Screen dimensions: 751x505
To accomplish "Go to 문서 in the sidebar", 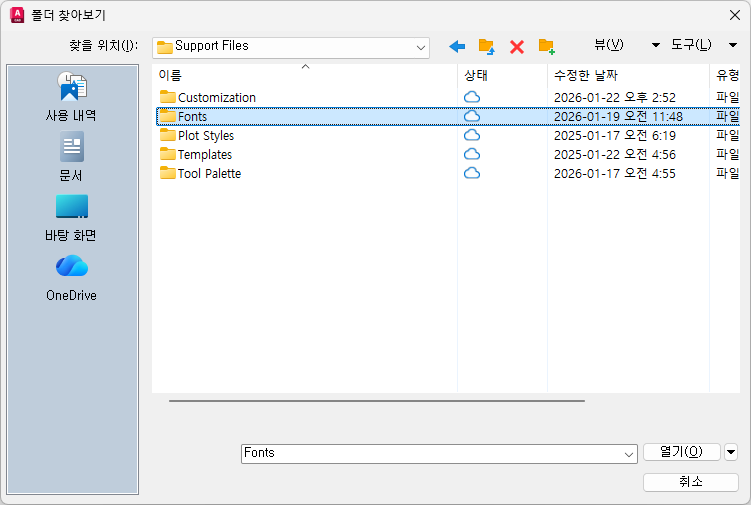I will (x=71, y=157).
